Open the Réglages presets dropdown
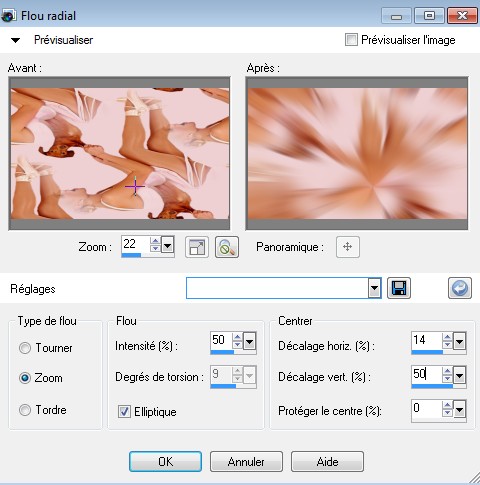 [x=374, y=288]
